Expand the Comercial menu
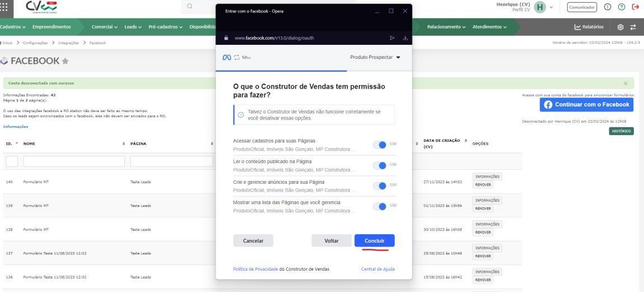Viewport: 644px width, 292px height. click(104, 27)
